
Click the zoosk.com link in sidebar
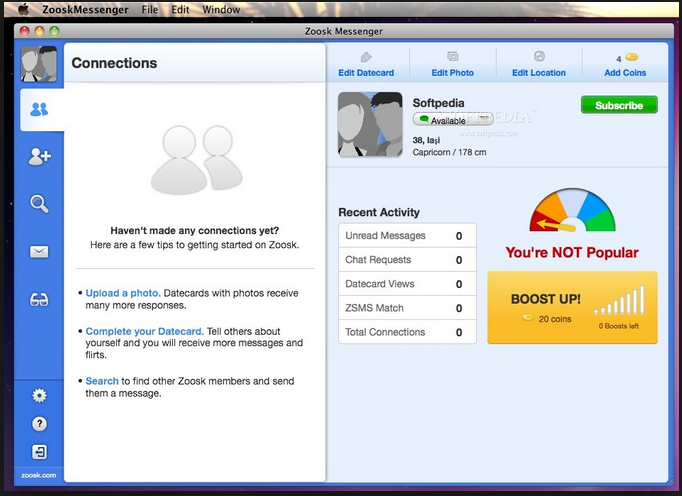coord(39,475)
